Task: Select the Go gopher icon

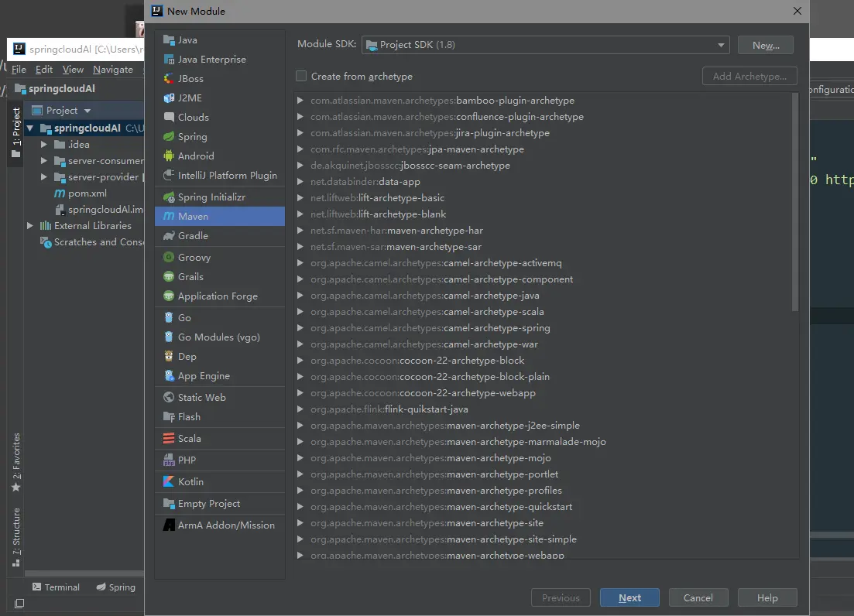Action: [x=169, y=318]
